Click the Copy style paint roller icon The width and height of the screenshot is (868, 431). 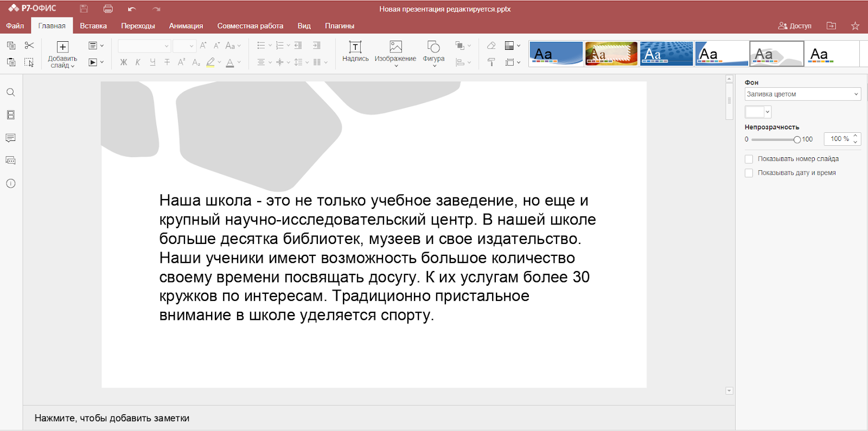491,62
